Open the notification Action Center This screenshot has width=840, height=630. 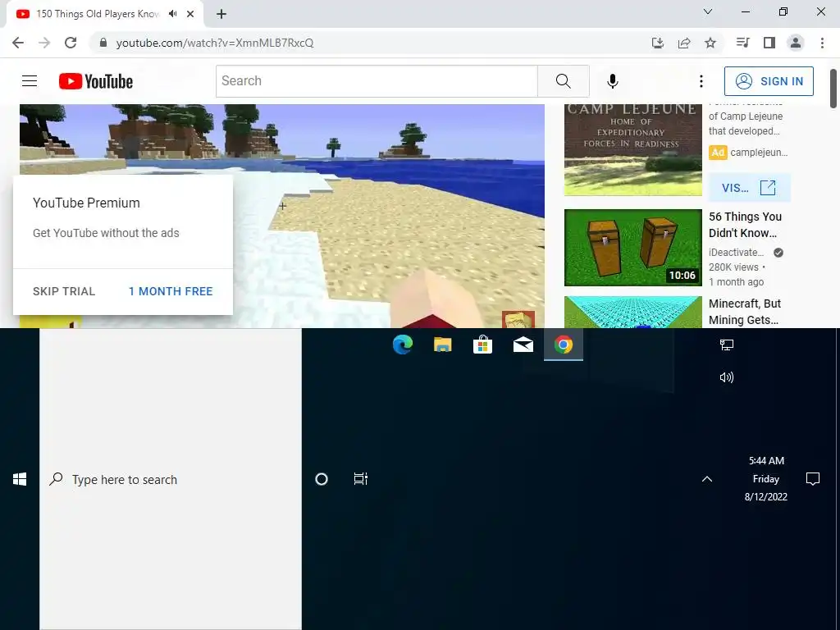click(813, 479)
